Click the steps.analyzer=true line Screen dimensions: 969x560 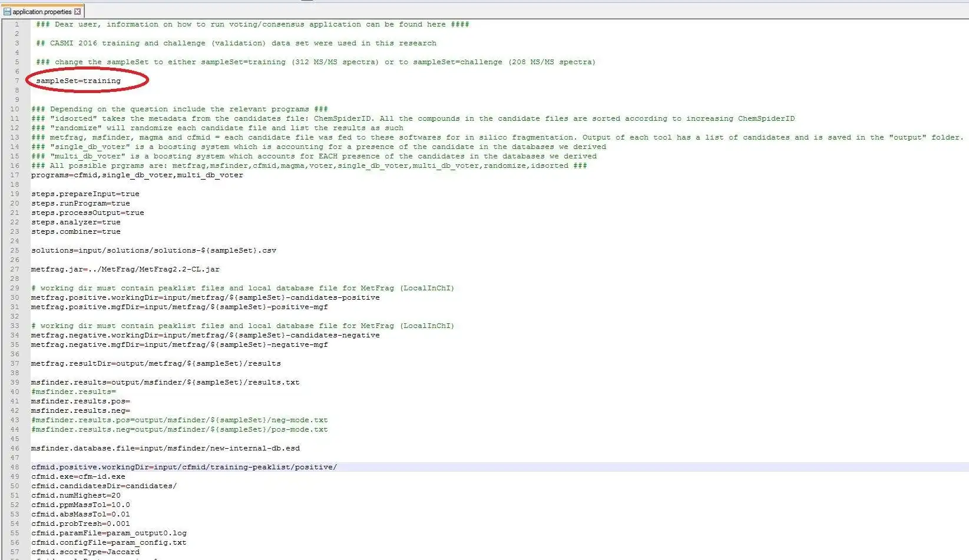tap(76, 222)
